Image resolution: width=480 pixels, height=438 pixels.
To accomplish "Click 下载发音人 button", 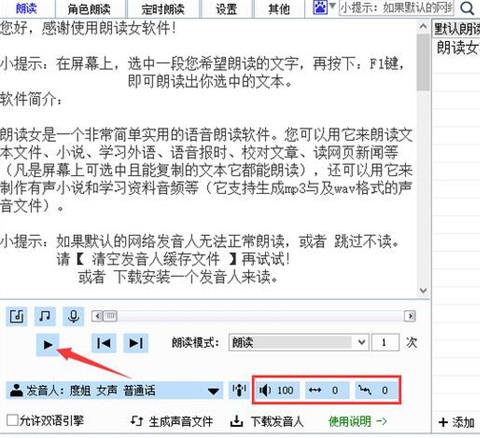I will (x=267, y=422).
